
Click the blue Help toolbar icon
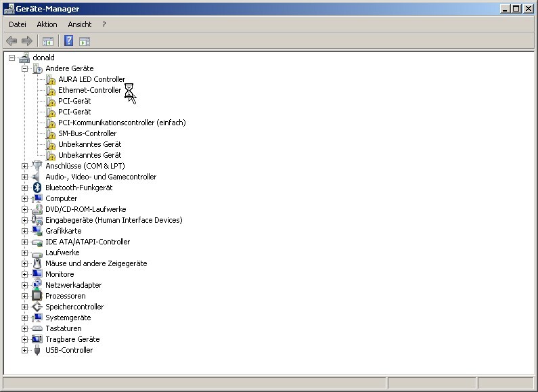(x=68, y=41)
